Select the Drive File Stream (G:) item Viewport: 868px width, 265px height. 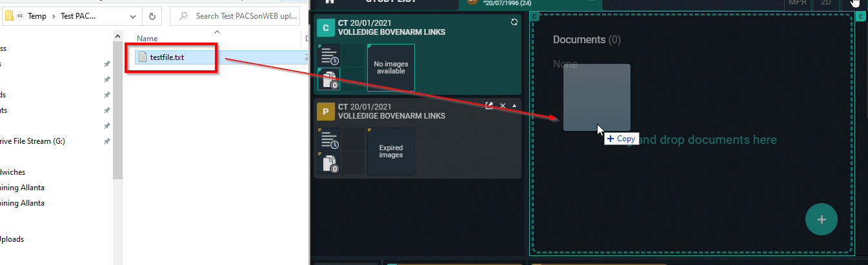point(32,141)
